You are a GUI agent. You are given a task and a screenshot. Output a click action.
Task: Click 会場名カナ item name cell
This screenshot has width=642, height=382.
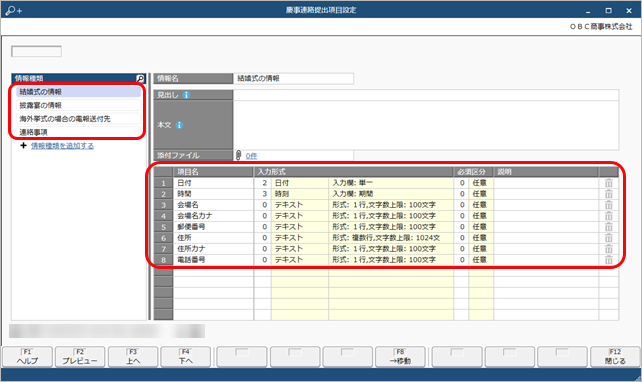[213, 216]
